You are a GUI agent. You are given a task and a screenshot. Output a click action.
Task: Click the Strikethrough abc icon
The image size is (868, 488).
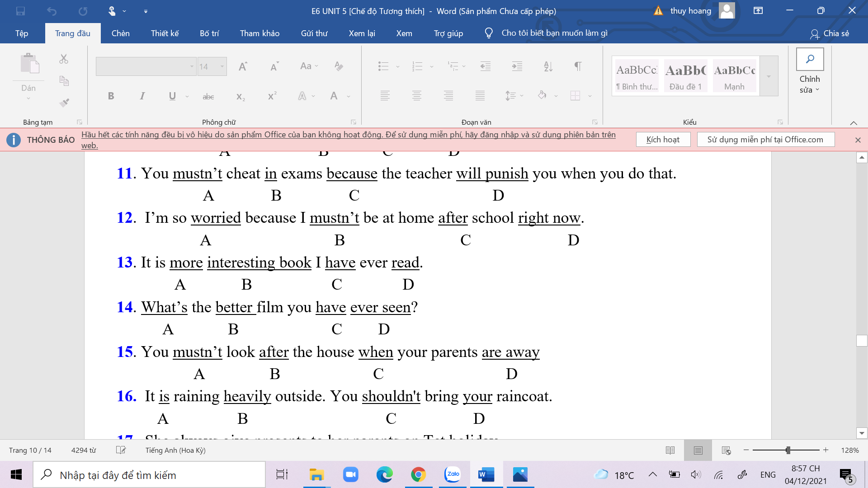[x=208, y=96]
